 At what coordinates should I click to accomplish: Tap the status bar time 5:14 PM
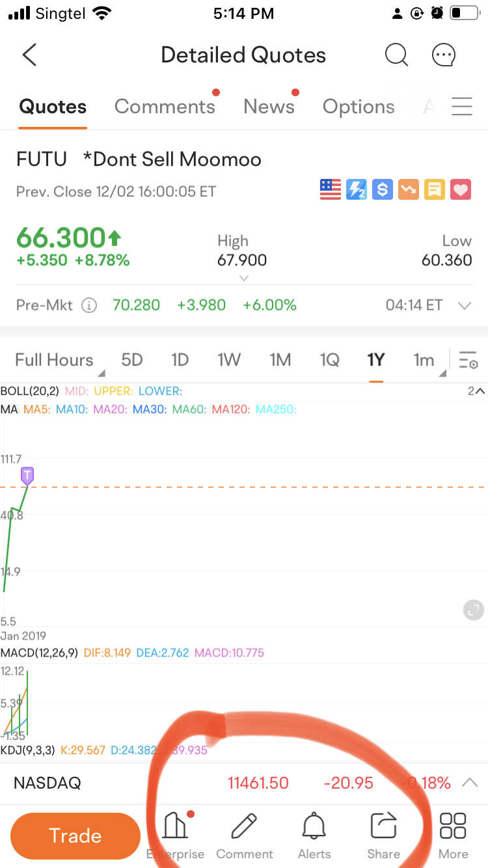[244, 13]
